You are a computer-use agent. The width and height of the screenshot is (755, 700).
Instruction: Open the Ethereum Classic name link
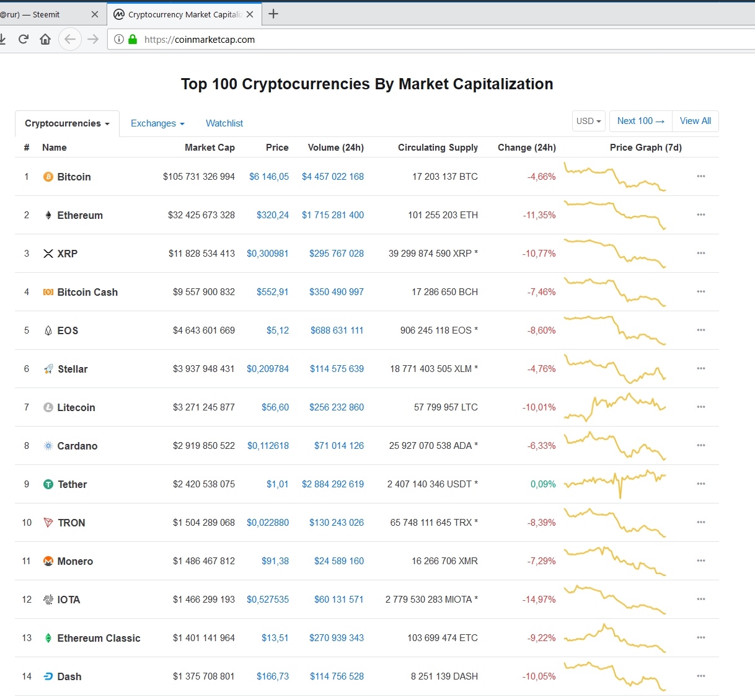click(99, 638)
